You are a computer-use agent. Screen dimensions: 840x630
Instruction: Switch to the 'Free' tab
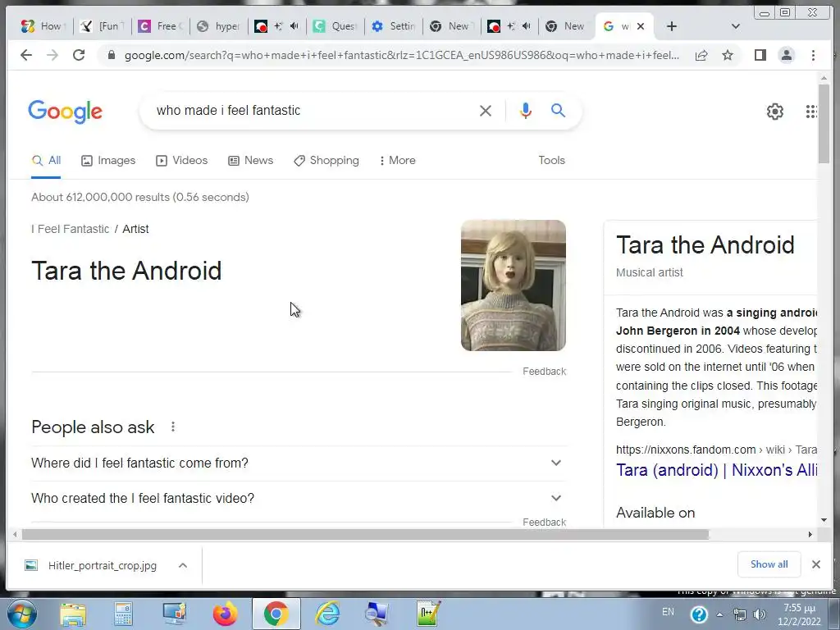(x=160, y=26)
